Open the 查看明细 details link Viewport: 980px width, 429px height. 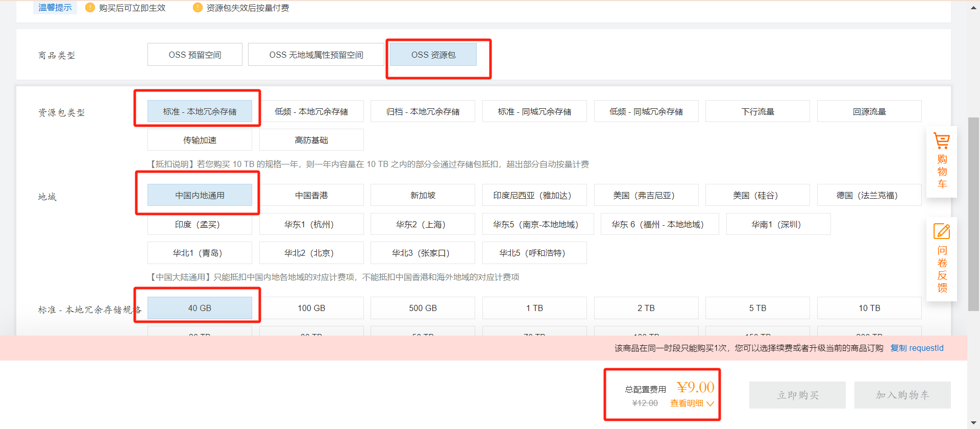click(x=687, y=403)
